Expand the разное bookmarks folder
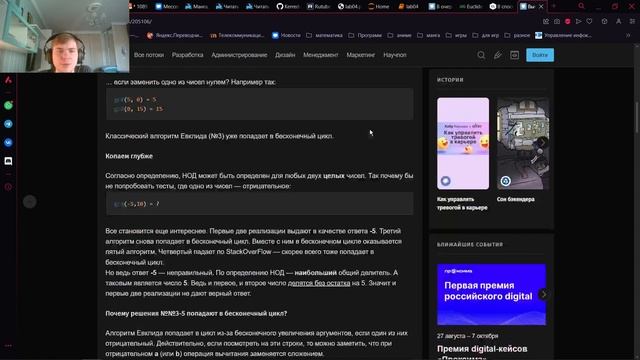 point(517,36)
